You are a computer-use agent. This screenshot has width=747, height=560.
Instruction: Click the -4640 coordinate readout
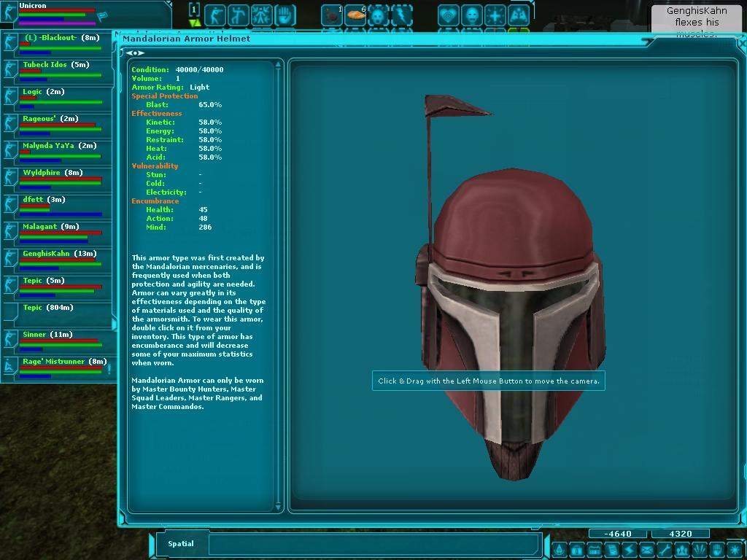[x=617, y=534]
